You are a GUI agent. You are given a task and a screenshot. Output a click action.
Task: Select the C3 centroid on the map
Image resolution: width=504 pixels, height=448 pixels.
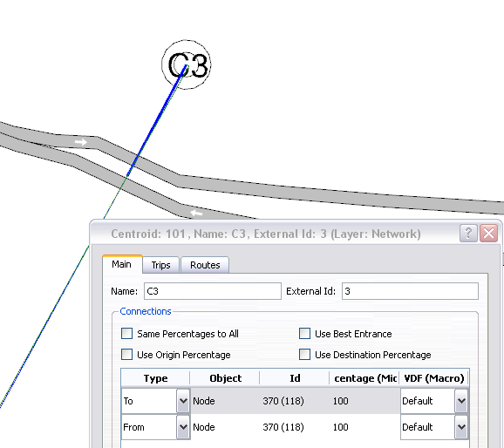(186, 64)
